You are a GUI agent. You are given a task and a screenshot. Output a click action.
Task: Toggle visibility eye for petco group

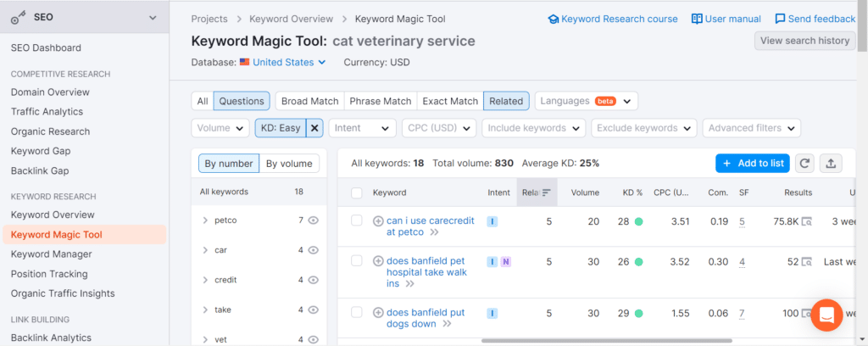(x=314, y=220)
